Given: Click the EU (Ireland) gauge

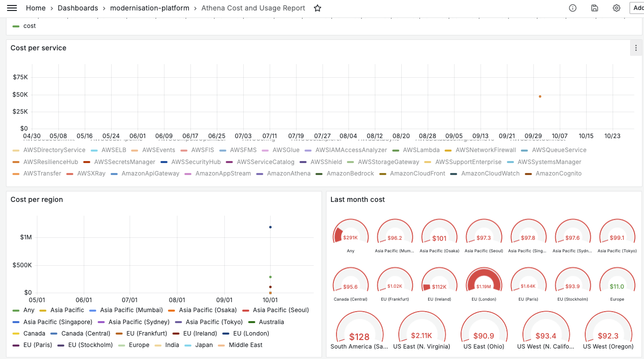Looking at the screenshot, I should pyautogui.click(x=439, y=282).
